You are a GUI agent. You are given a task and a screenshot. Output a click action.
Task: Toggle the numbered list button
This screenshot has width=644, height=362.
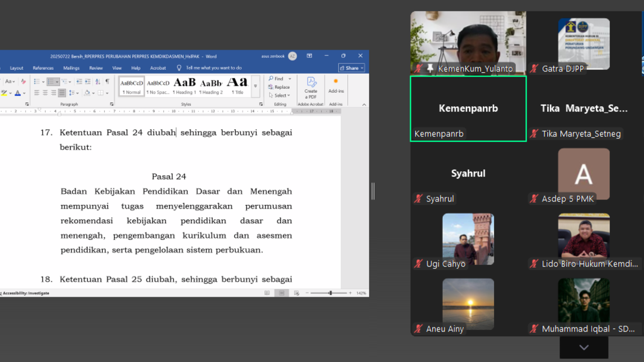click(51, 81)
